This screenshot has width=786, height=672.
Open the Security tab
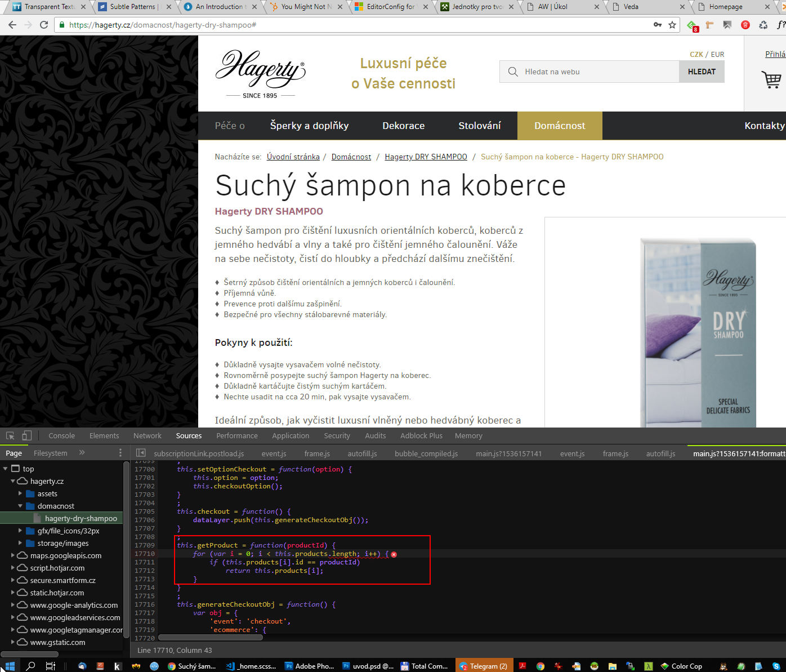(x=337, y=435)
